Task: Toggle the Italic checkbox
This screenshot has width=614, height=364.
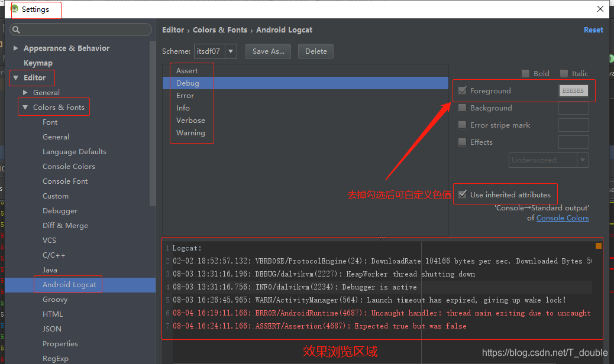Action: click(564, 73)
